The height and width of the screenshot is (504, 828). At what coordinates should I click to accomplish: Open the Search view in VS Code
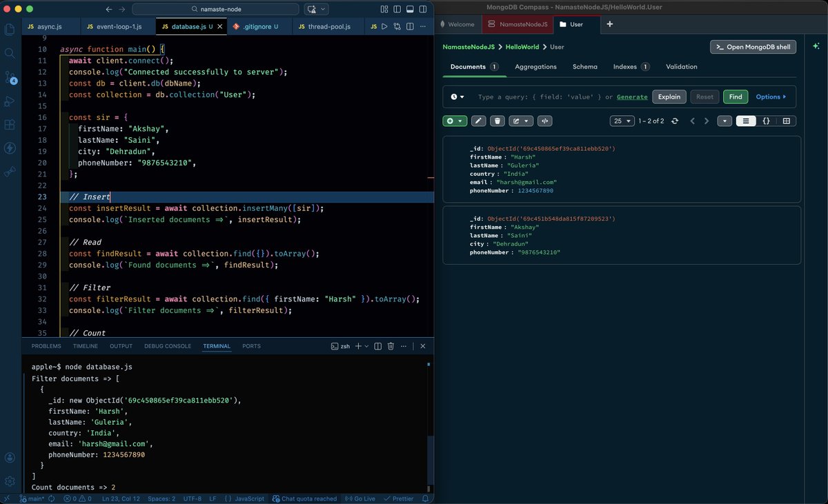(x=10, y=53)
